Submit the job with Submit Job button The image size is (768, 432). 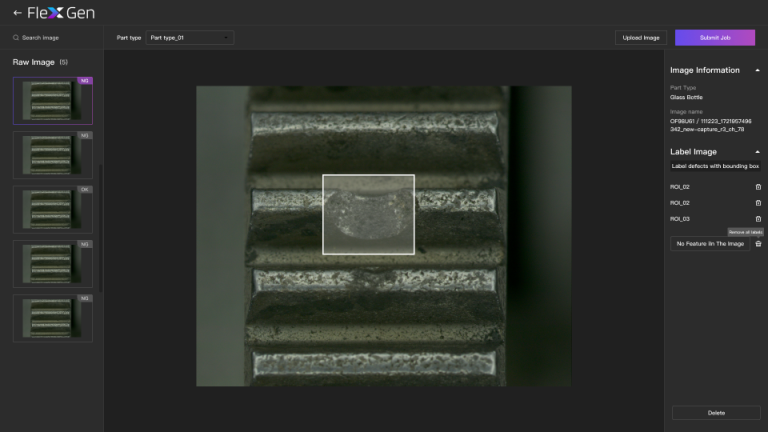[x=714, y=38]
